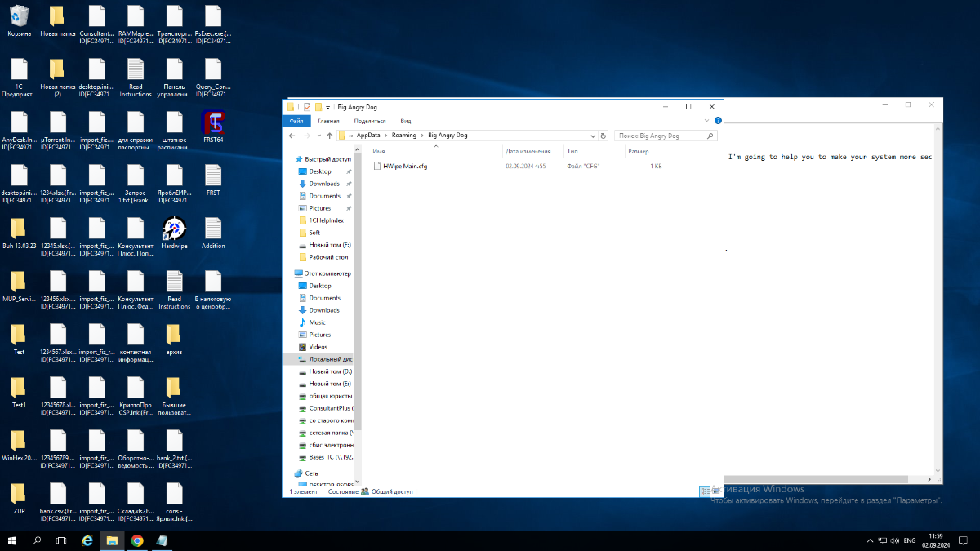Click the Explorer help question mark icon
Screen dimensions: 980x551
pos(718,121)
